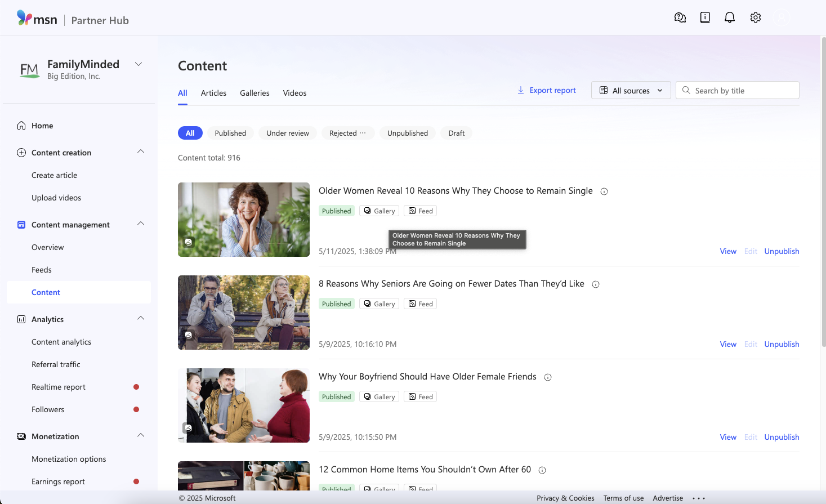Unpublish the Why Your Boyfriend article
Image resolution: width=826 pixels, height=504 pixels.
pyautogui.click(x=782, y=437)
